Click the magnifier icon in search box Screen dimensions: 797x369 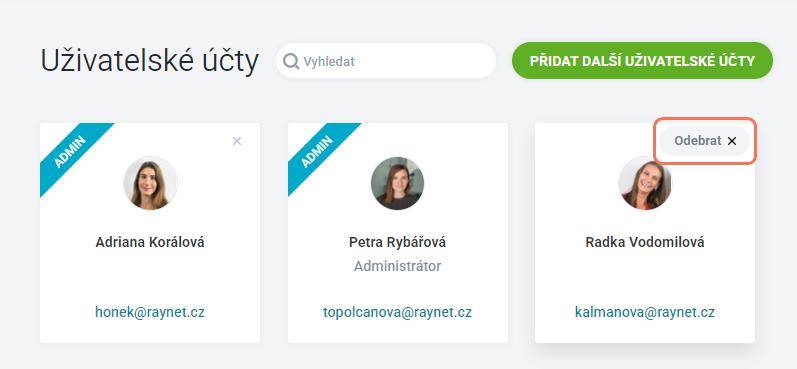pyautogui.click(x=291, y=62)
